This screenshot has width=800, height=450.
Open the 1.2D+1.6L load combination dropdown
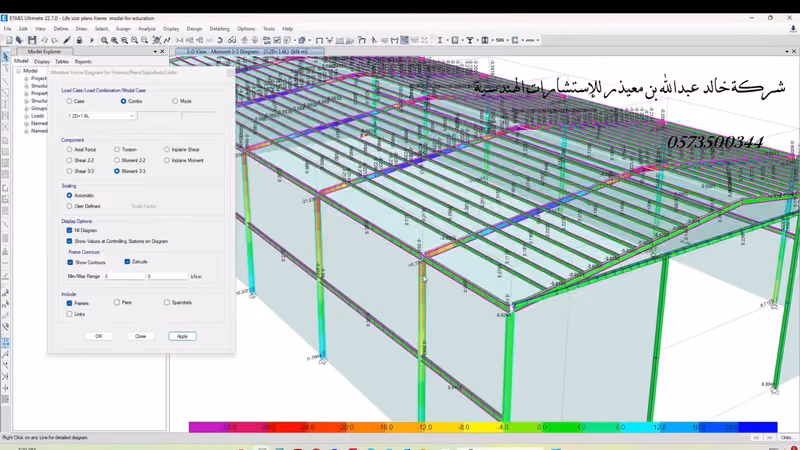pyautogui.click(x=101, y=116)
